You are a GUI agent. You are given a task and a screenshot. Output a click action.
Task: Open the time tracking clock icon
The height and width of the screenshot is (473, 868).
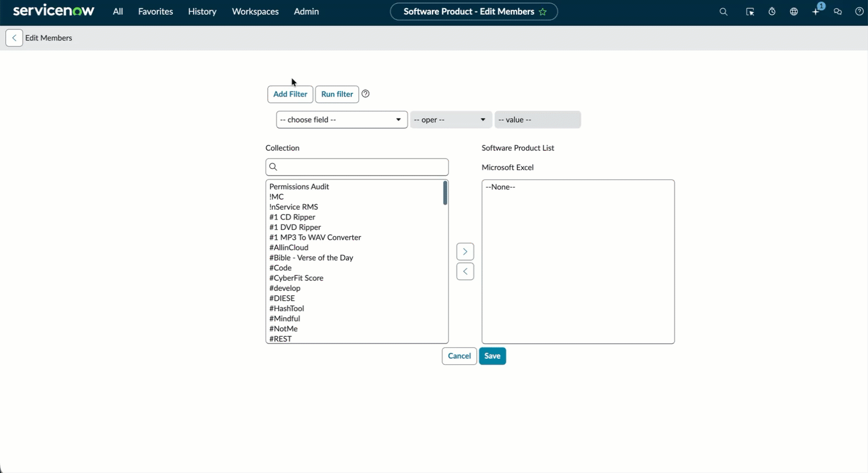772,12
